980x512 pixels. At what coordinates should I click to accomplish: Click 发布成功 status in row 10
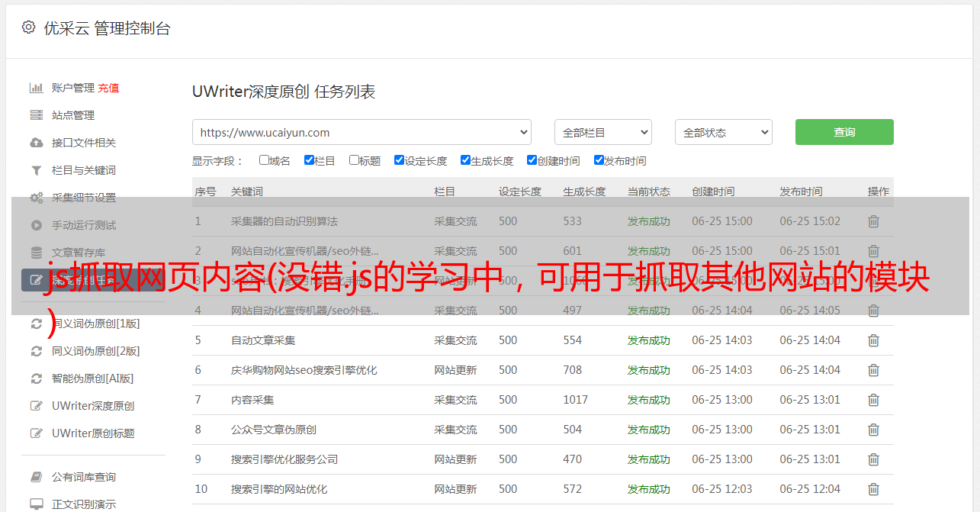click(x=649, y=489)
